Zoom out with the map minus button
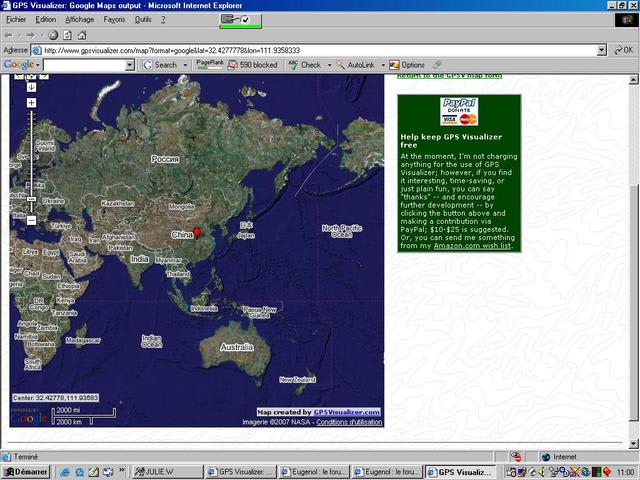Screen dimensions: 640x480 pos(32,219)
